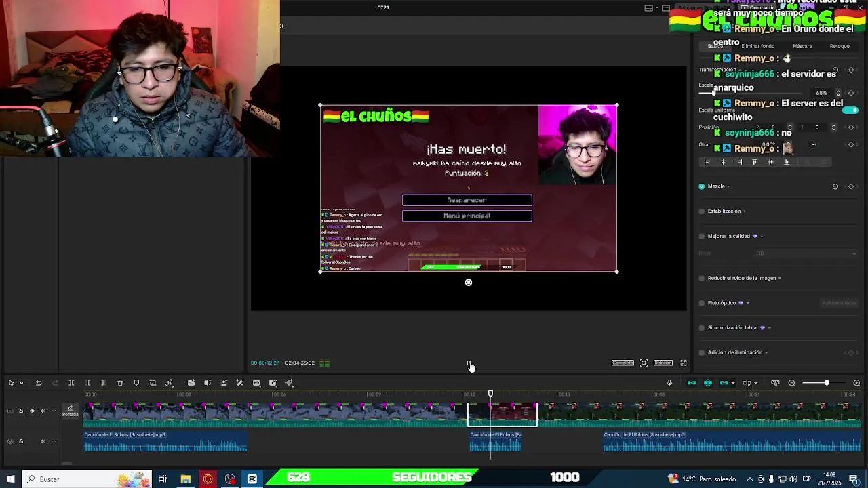This screenshot has width=868, height=488.
Task: Toggle main track magnet snapping
Action: coord(692,383)
